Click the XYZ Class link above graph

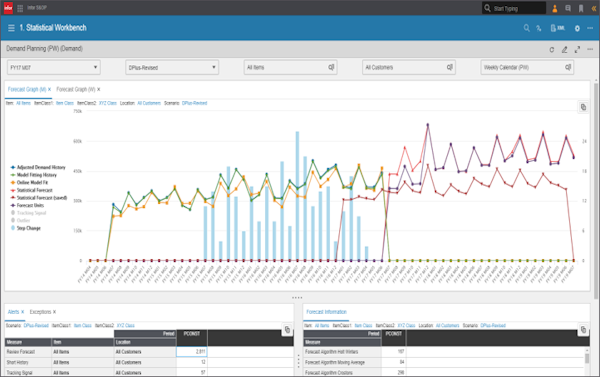(108, 103)
